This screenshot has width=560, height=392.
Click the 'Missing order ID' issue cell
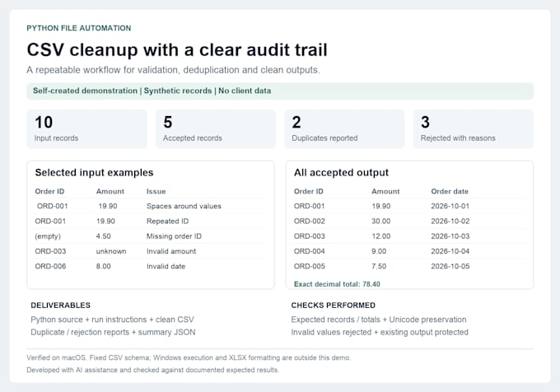[x=174, y=236]
